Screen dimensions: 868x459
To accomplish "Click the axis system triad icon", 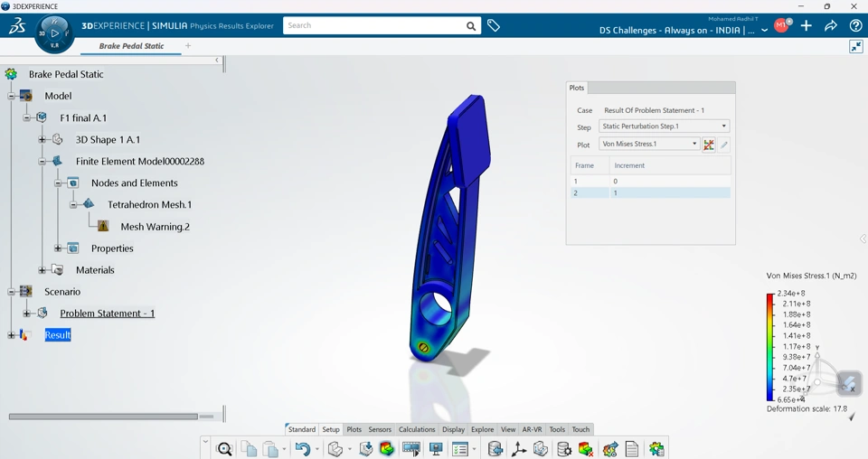I will [x=519, y=449].
